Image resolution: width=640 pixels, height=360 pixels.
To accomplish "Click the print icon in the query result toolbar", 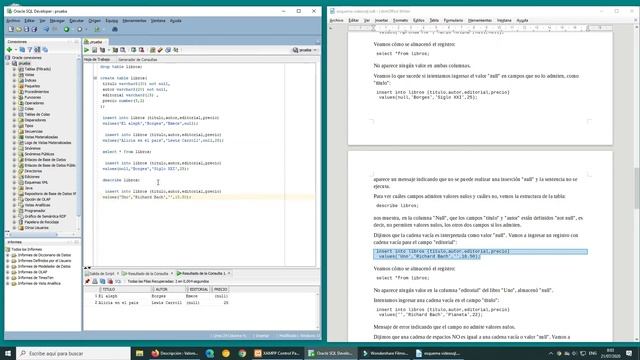I will tap(95, 281).
